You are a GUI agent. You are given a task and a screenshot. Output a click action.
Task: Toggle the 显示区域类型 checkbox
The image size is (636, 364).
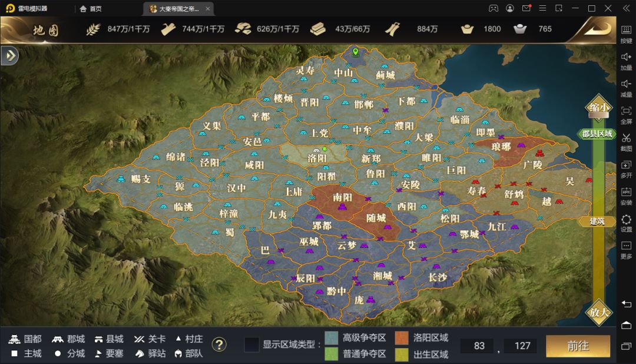click(251, 345)
